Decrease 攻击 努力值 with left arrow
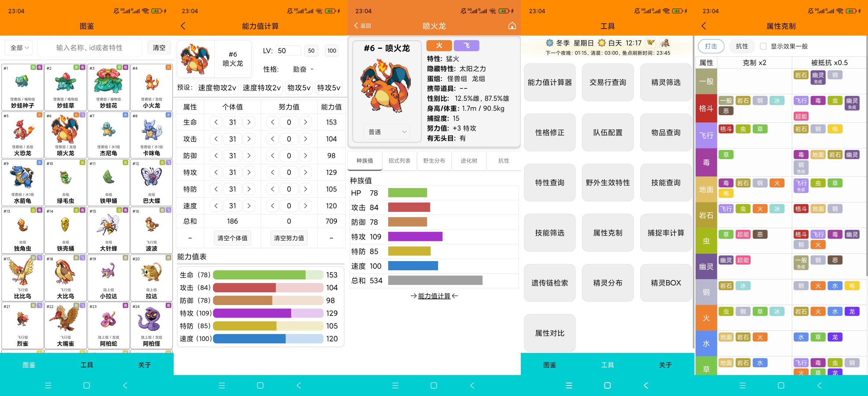 [x=272, y=139]
